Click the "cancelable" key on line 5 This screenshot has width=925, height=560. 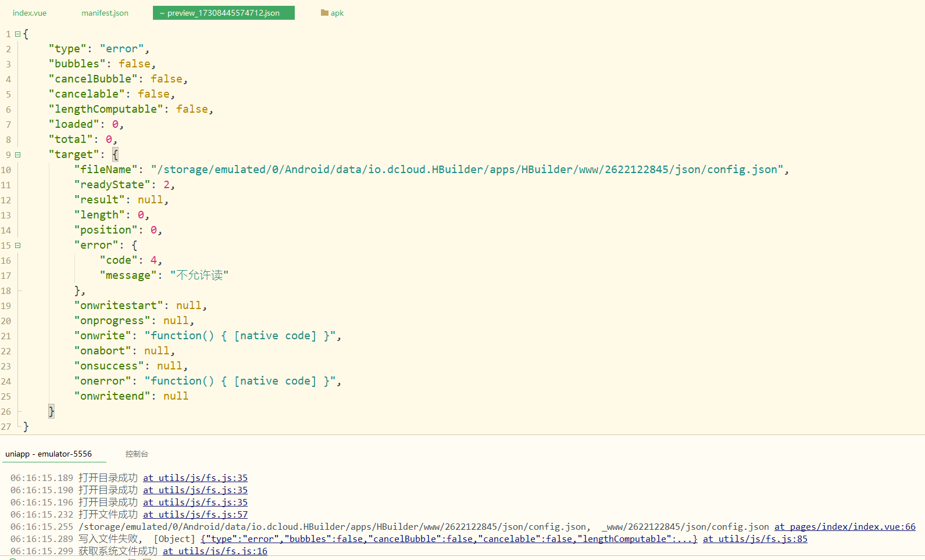87,94
